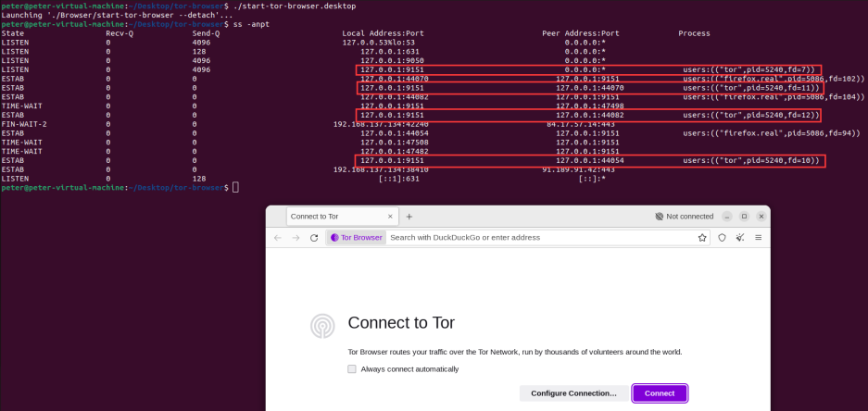Screen dimensions: 868x411
Task: Click './start-tor-browser.desktop' command text
Action: [x=295, y=6]
